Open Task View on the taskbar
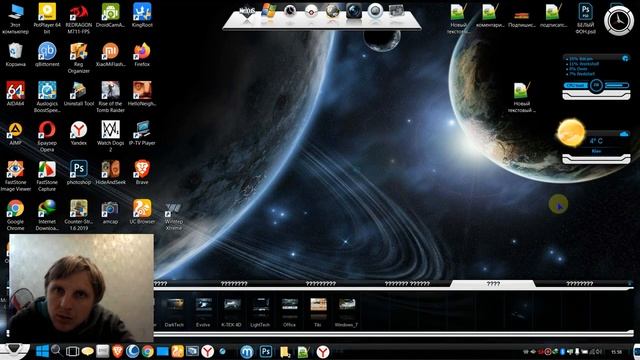 [72, 351]
